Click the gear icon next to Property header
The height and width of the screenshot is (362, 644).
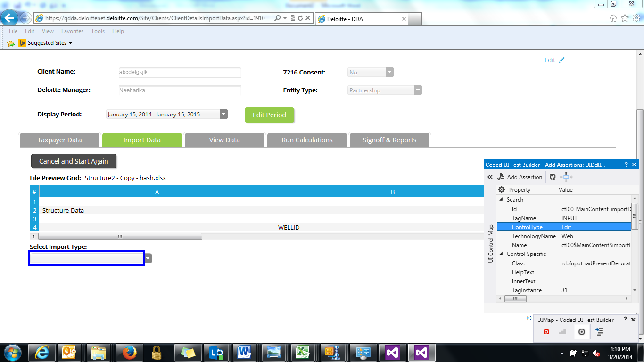point(502,189)
